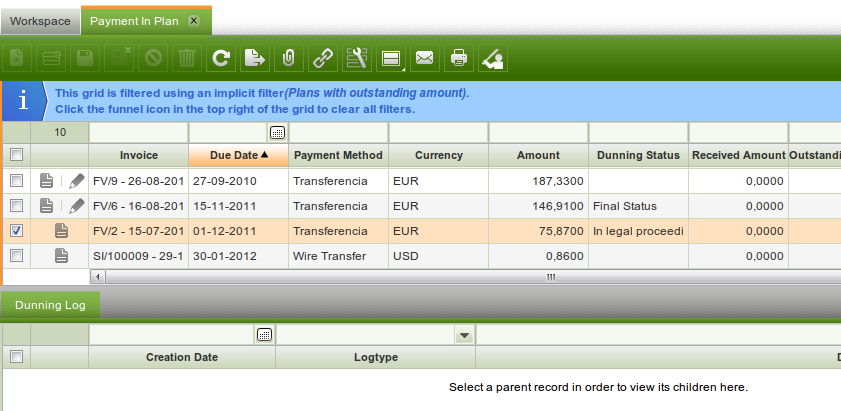Screen dimensions: 841x411
Task: Select the 'USD' currency cell
Action: 439,256
